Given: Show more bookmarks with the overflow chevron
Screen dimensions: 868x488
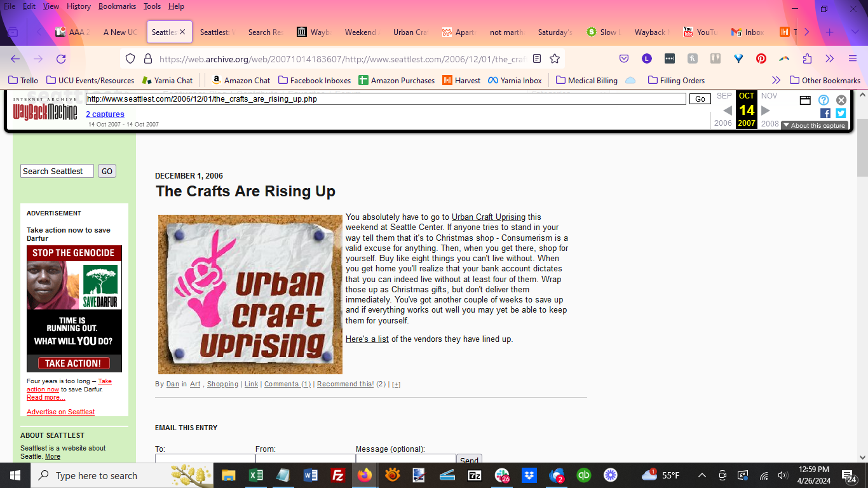Looking at the screenshot, I should pyautogui.click(x=776, y=80).
